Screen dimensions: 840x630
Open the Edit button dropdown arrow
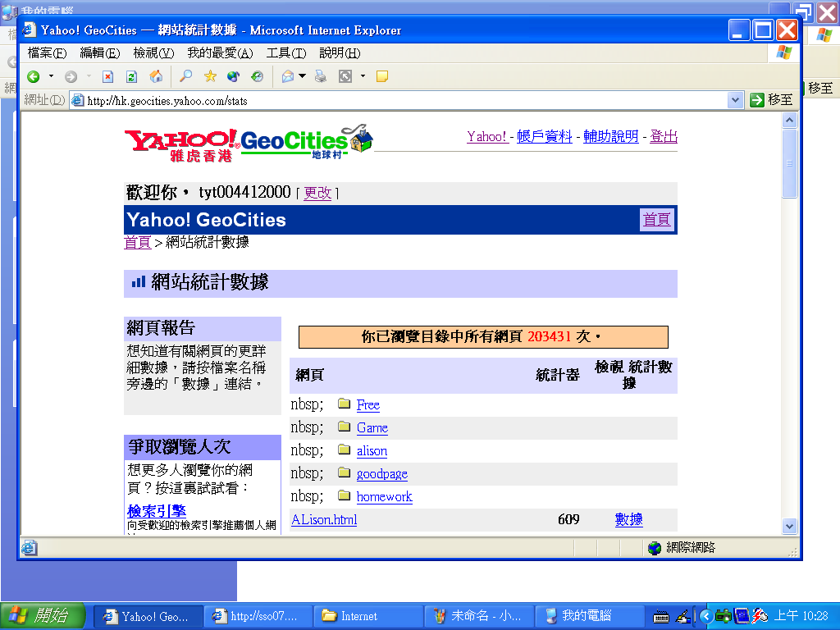(363, 76)
